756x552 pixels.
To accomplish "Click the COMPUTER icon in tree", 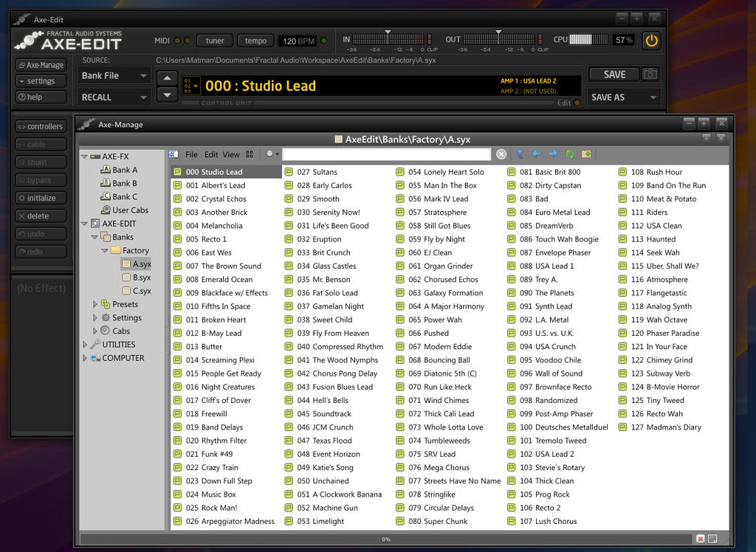I will 95,358.
